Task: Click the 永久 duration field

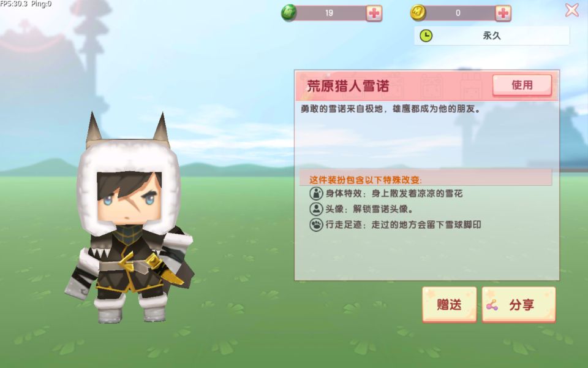Action: click(492, 36)
